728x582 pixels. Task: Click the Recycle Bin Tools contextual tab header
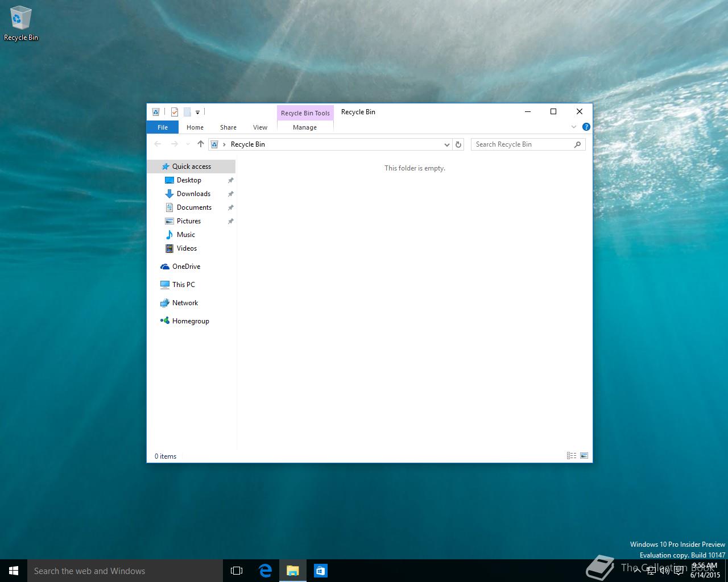pyautogui.click(x=305, y=113)
